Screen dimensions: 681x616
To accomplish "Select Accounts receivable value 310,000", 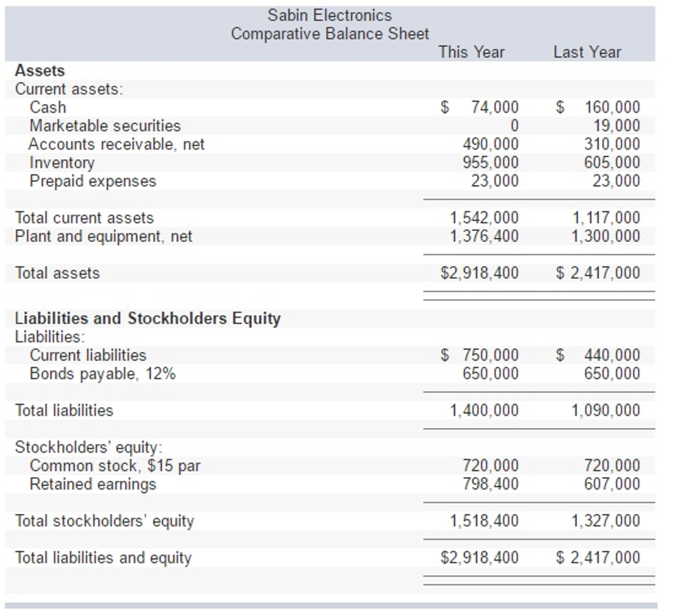I will pyautogui.click(x=612, y=144).
